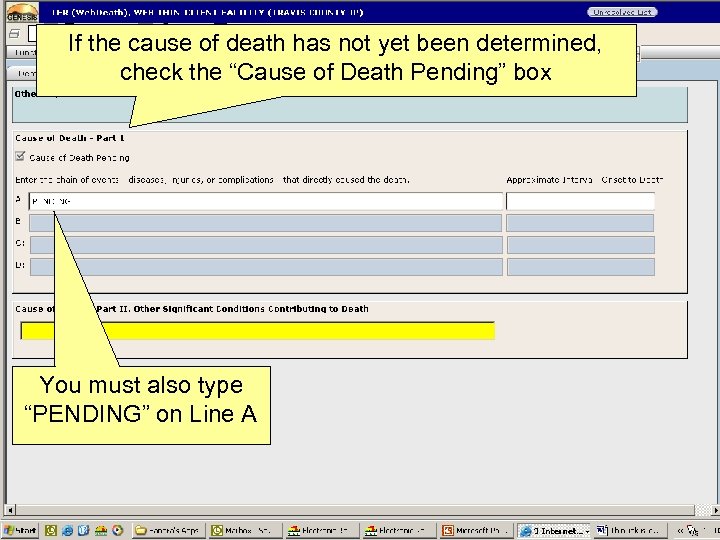This screenshot has height=540, width=720.
Task: Click 'Other Significant Conditions Contributing to Death' heading
Action: [x=251, y=309]
